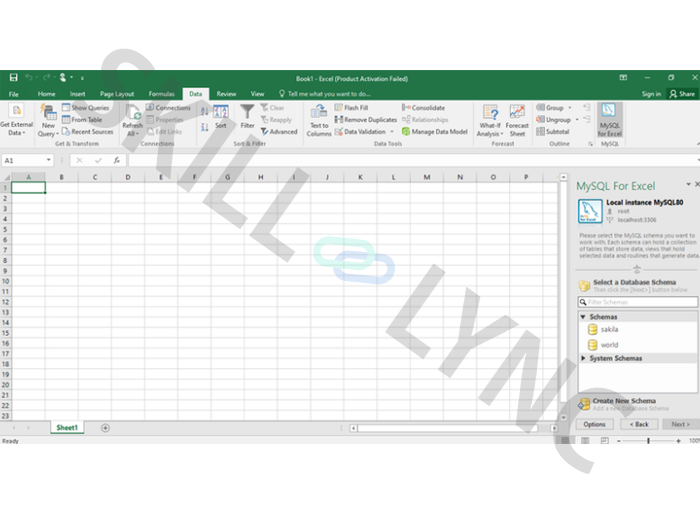Click into the formula bar
Viewport: 700px width, 514px height.
pos(413,160)
